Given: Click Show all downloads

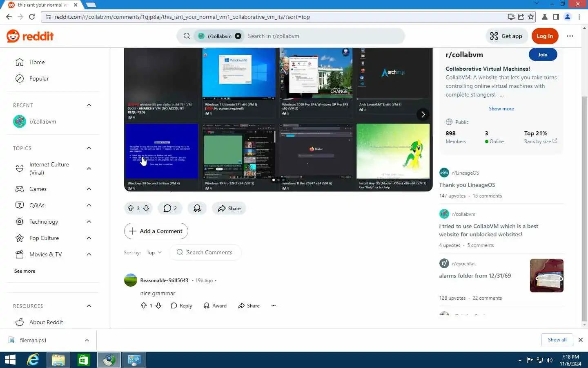Looking at the screenshot, I should (557, 340).
